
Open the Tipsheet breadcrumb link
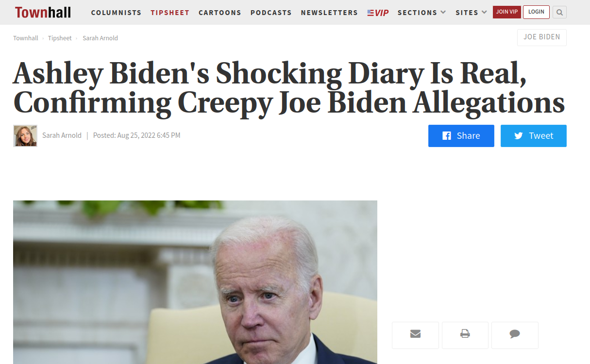(60, 38)
